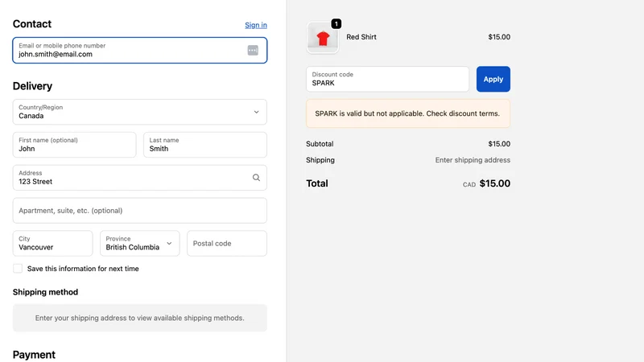The height and width of the screenshot is (362, 644).
Task: Click the quantity badge on the shirt thumbnail
Action: pyautogui.click(x=336, y=24)
